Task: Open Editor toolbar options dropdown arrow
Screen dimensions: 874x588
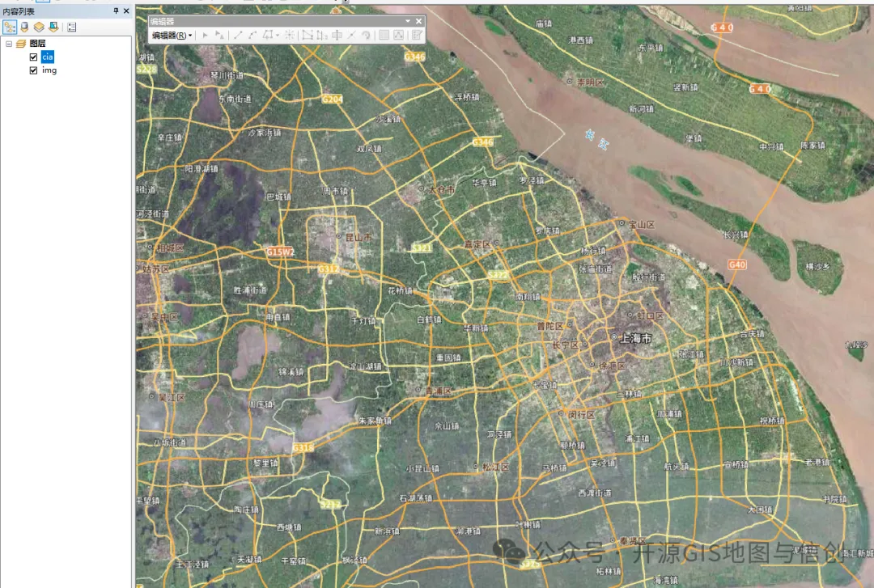Action: [x=408, y=21]
